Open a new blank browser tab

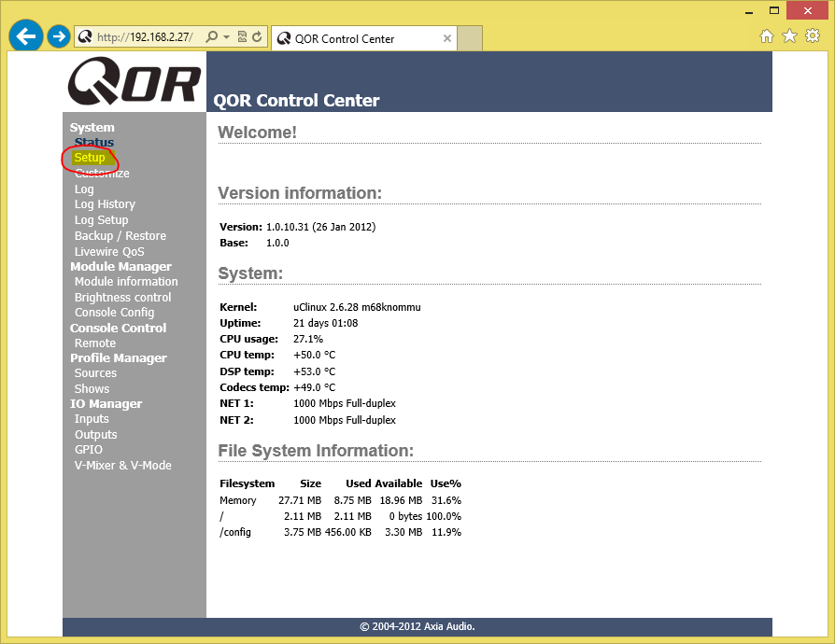[470, 38]
